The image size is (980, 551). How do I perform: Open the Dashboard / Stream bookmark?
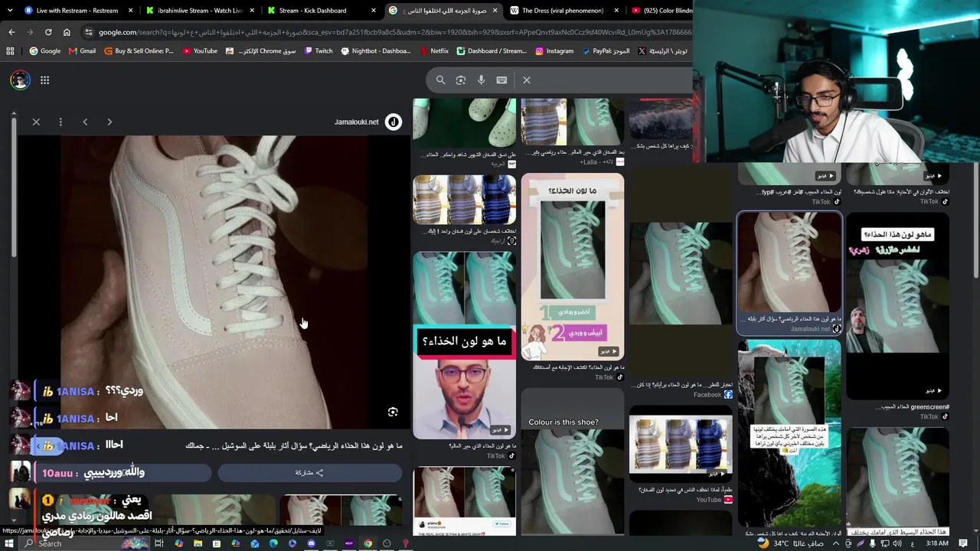click(x=492, y=51)
